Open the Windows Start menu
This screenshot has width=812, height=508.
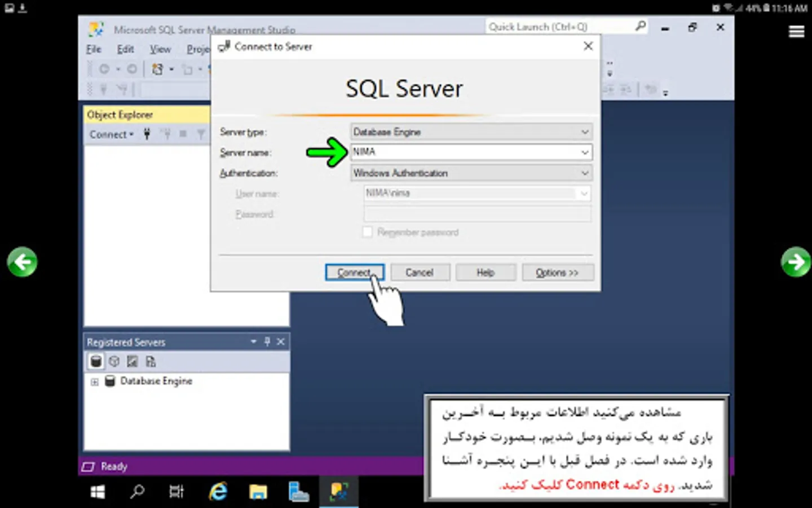(x=98, y=492)
